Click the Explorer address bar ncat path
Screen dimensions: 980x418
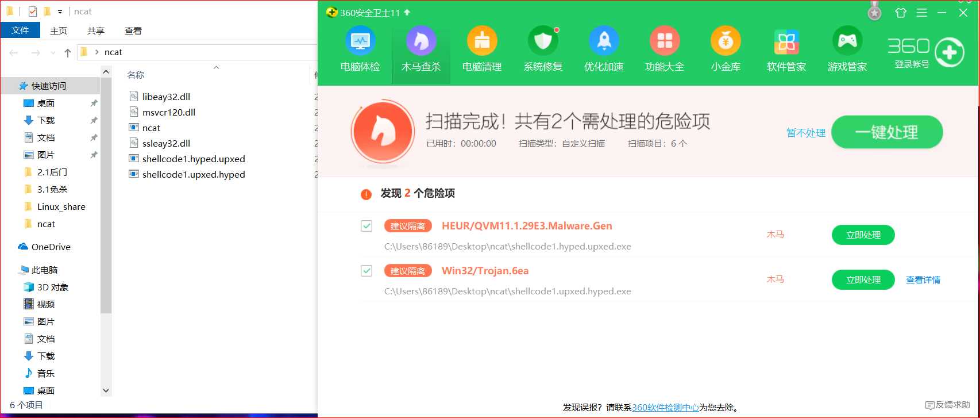(x=113, y=52)
